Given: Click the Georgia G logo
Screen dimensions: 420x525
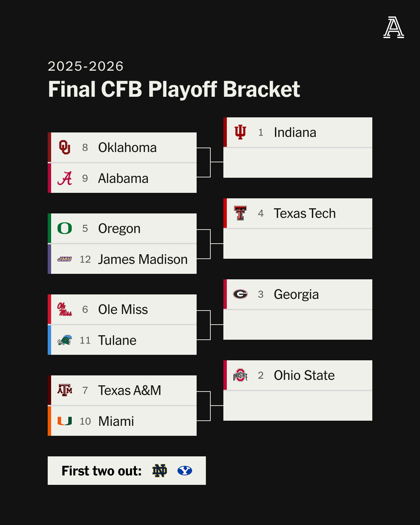Looking at the screenshot, I should click(x=240, y=294).
